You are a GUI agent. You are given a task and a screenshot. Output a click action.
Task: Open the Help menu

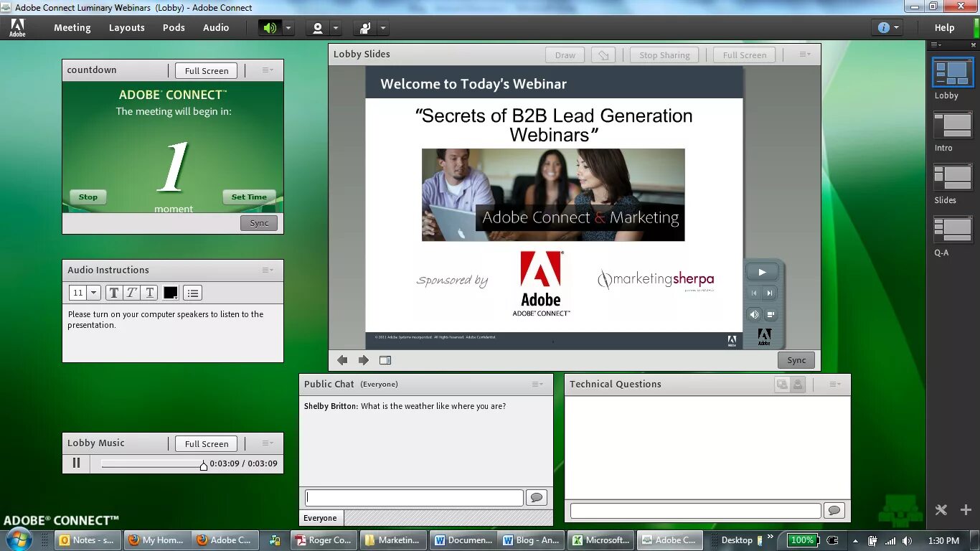click(944, 28)
